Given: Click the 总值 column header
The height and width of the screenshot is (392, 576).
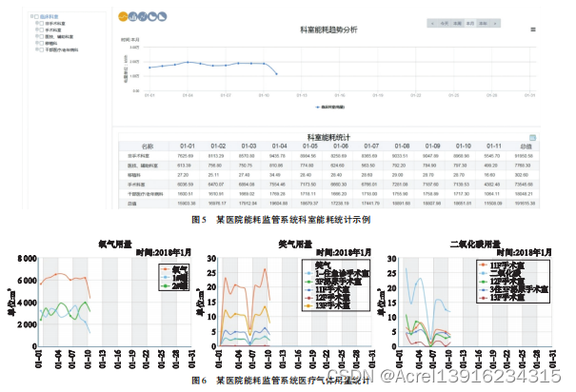Looking at the screenshot, I should tap(526, 147).
